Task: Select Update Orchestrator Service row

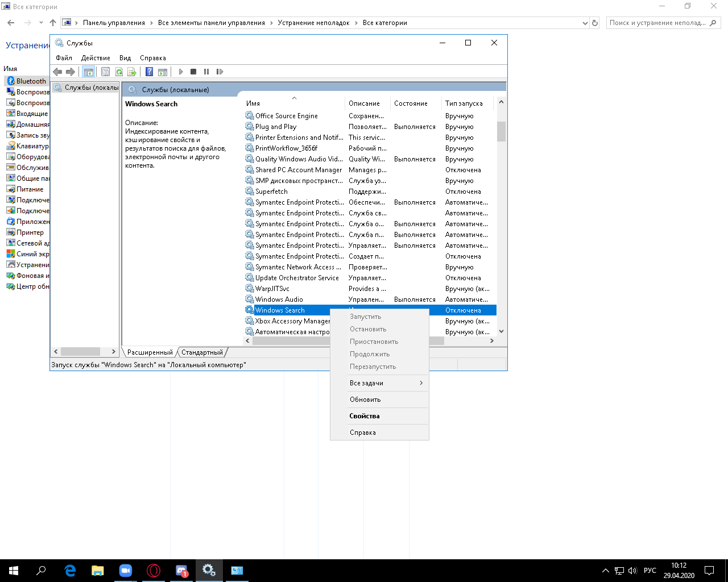Action: click(370, 278)
